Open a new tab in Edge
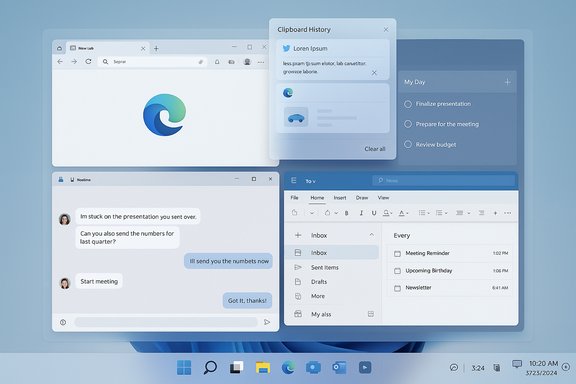 [x=156, y=49]
